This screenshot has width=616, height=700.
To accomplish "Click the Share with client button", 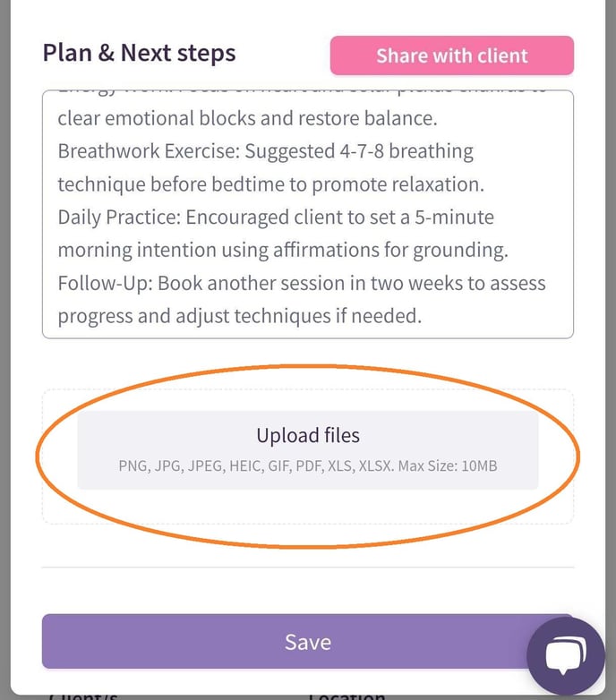I will (451, 55).
